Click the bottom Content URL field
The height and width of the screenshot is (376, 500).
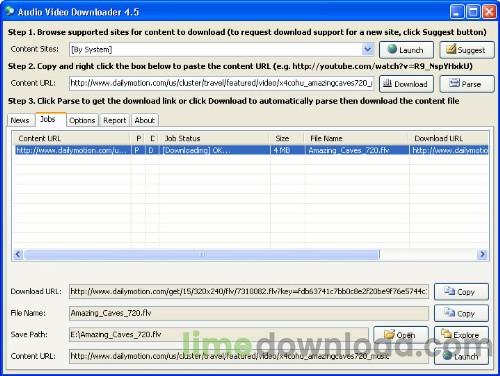point(249,356)
